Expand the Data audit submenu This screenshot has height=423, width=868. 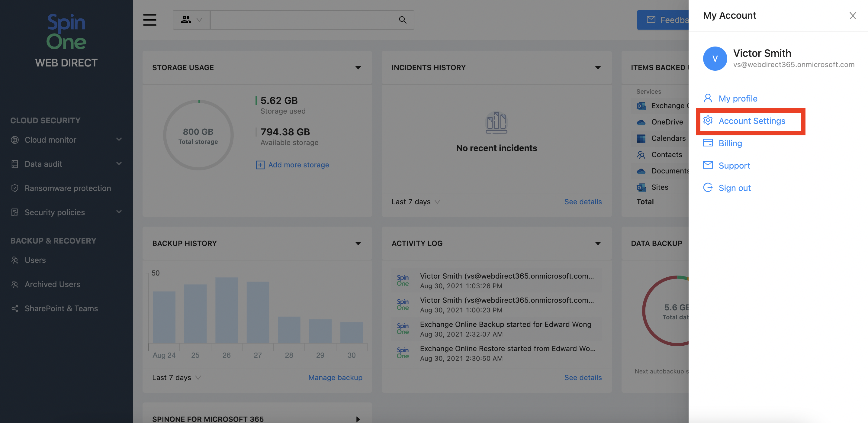(118, 164)
